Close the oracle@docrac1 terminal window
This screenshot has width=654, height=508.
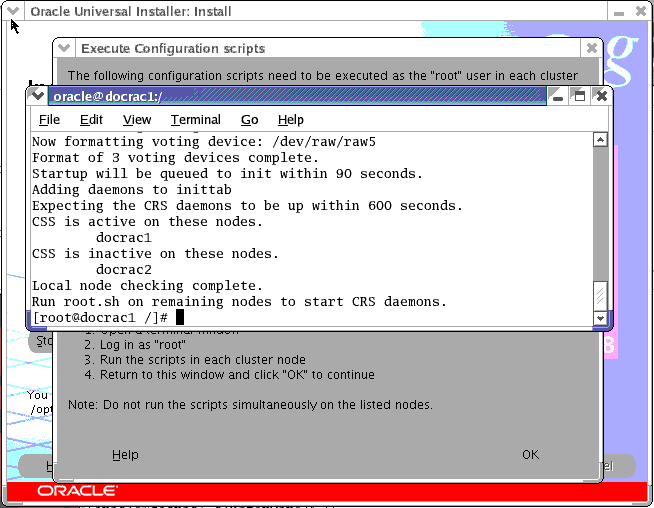click(601, 96)
